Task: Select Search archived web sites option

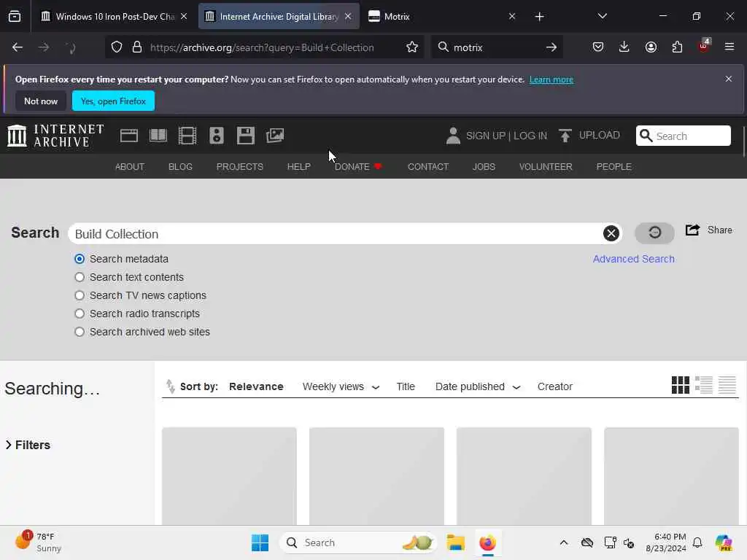Action: [x=80, y=332]
